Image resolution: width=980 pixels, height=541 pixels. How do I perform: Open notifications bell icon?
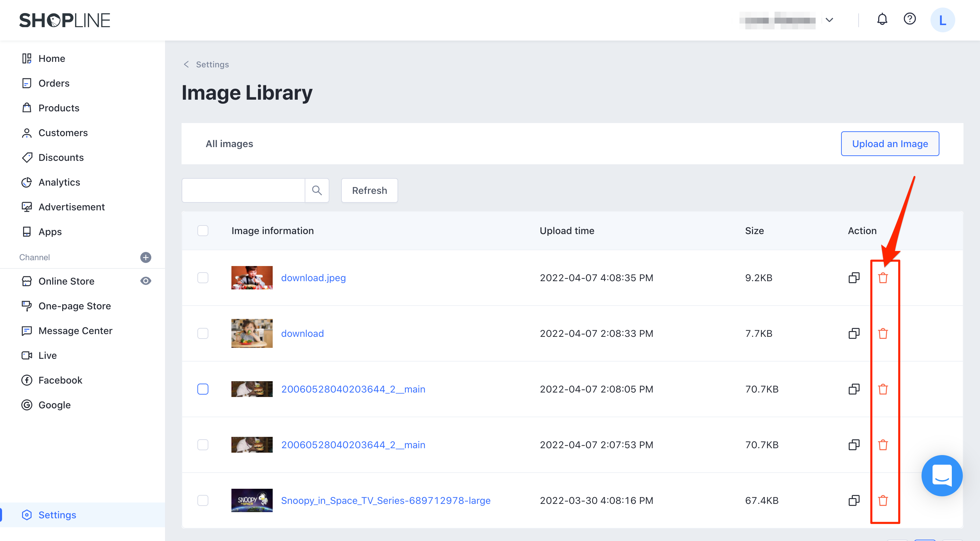click(x=882, y=19)
